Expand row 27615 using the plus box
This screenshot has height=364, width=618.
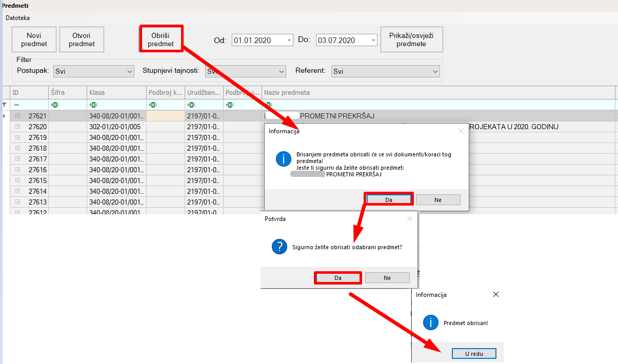point(17,180)
